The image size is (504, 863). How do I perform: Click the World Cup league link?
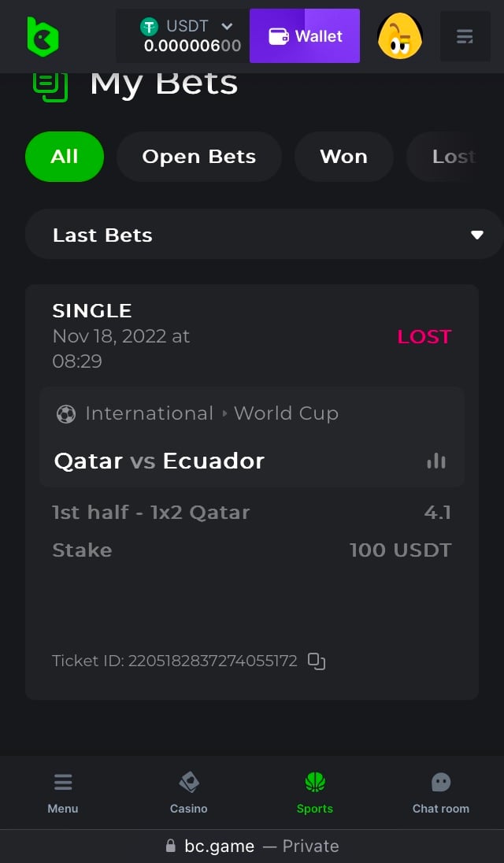(x=286, y=414)
